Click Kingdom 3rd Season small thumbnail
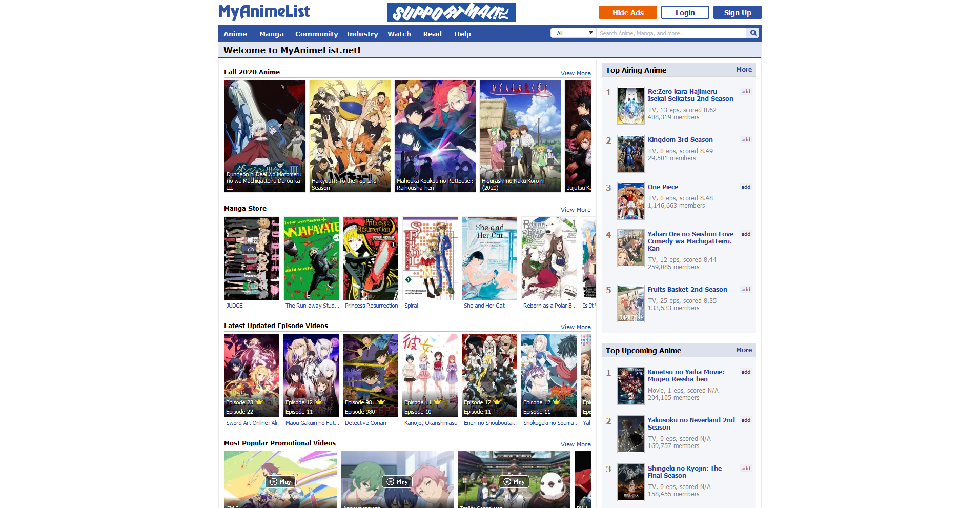This screenshot has height=508, width=980. coord(630,154)
